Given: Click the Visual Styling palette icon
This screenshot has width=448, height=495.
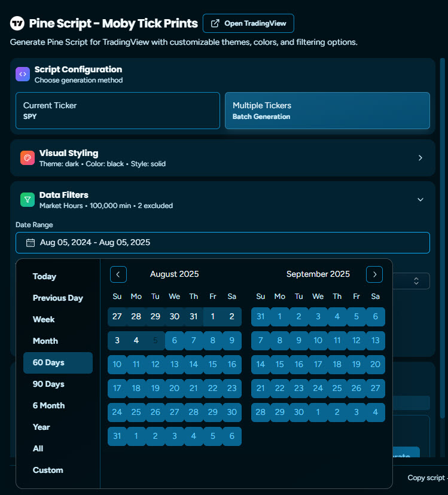Looking at the screenshot, I should (x=28, y=158).
